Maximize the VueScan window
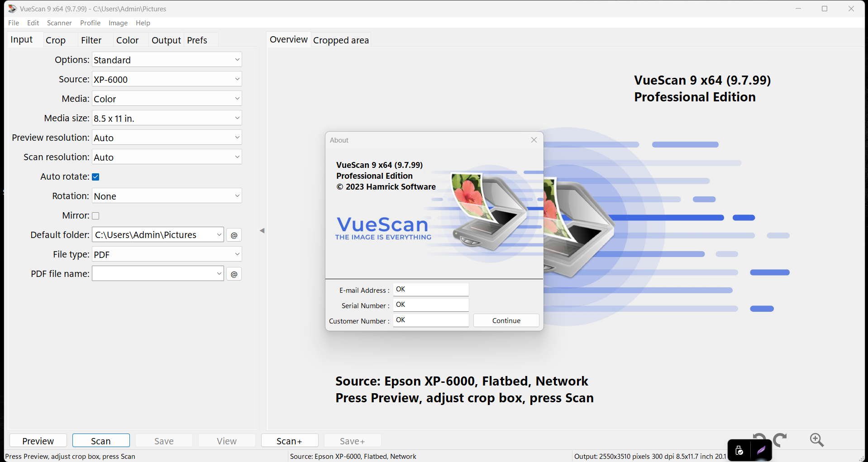 point(825,9)
